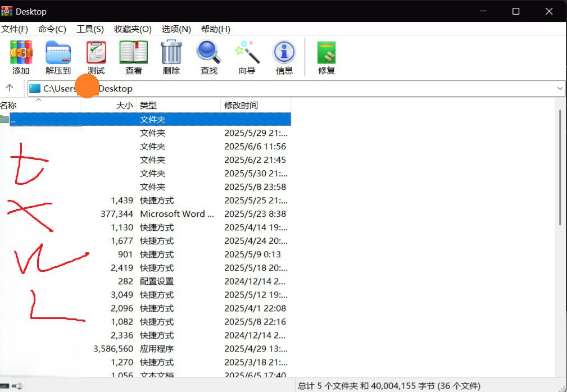Open the address bar dropdown arrow
The width and height of the screenshot is (567, 392).
[x=559, y=88]
